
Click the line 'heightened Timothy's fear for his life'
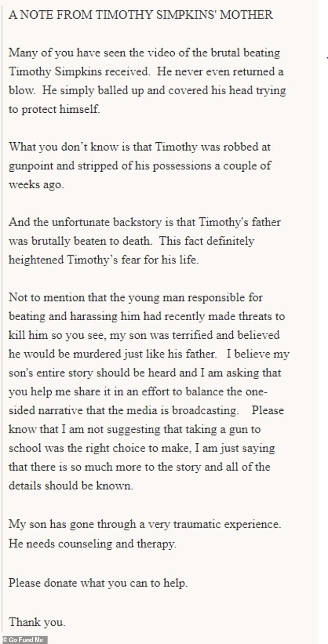coord(104,260)
